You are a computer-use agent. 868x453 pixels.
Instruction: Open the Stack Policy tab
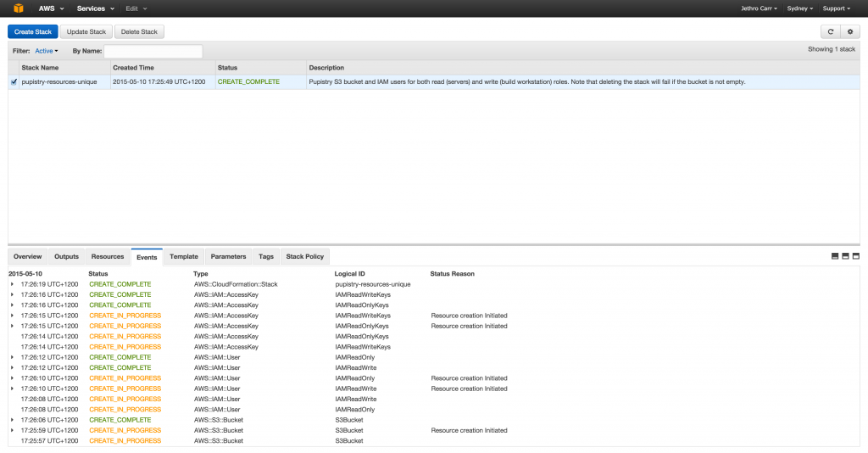[305, 256]
